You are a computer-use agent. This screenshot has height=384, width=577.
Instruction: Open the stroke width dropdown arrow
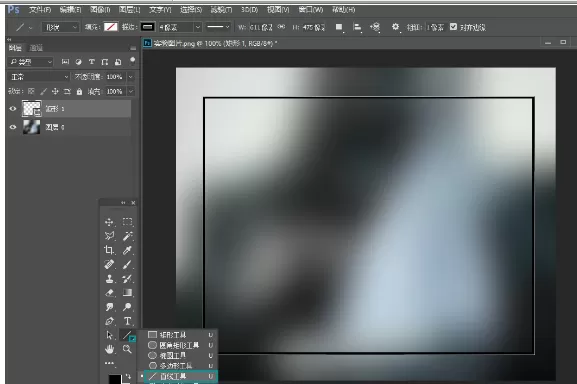coord(198,27)
